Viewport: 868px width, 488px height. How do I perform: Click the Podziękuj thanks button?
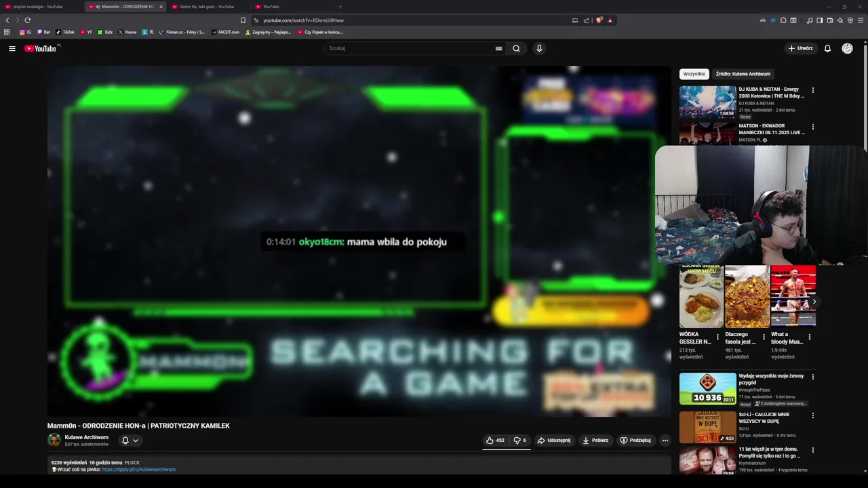pos(635,441)
